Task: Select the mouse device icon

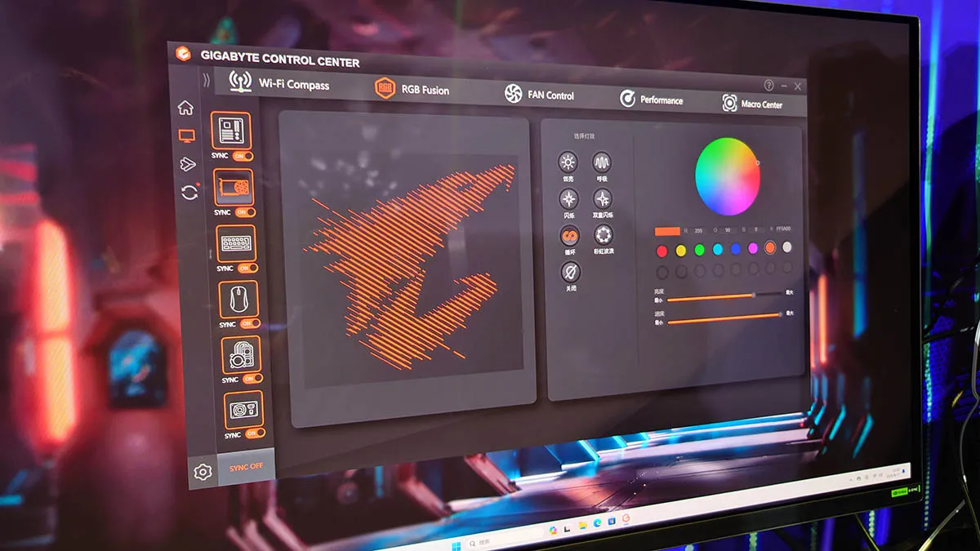Action: pyautogui.click(x=239, y=300)
